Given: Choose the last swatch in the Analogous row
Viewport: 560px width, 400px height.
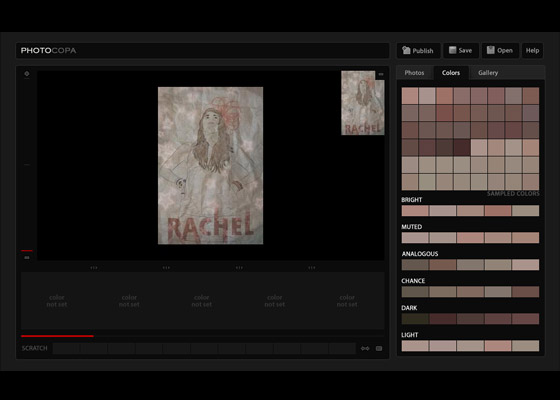Looking at the screenshot, I should point(525,265).
